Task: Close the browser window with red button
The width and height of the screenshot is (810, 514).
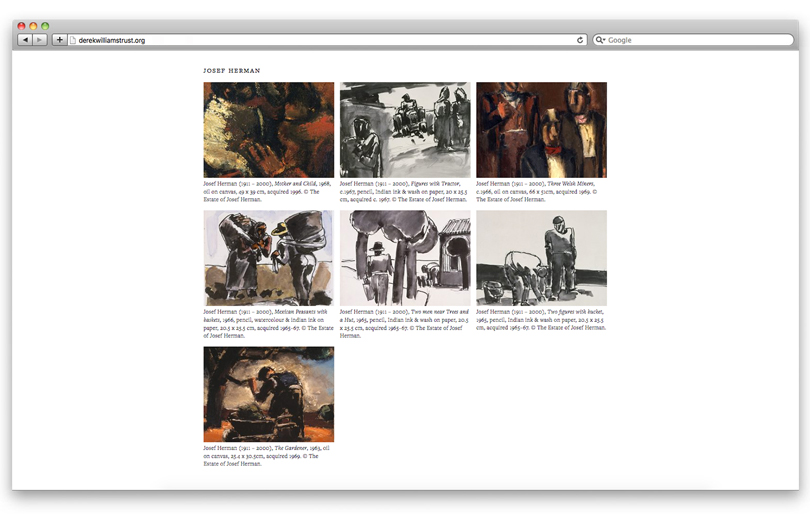Action: coord(21,26)
